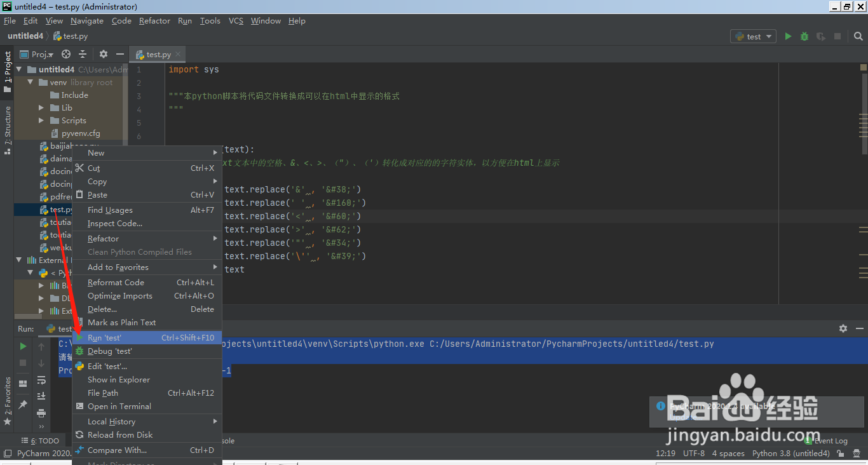Open the Refactor submenu in context menu
Screen dimensions: 868x465
147,239
